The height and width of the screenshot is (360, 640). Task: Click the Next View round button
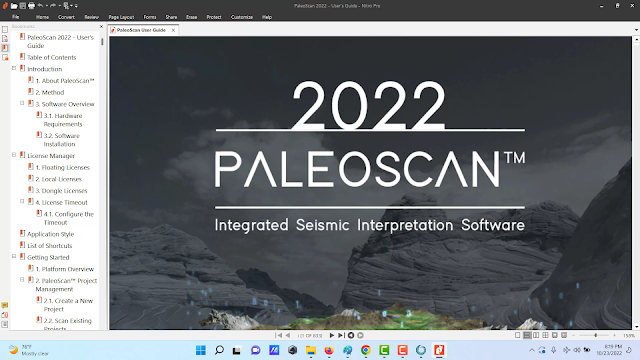click(360, 335)
